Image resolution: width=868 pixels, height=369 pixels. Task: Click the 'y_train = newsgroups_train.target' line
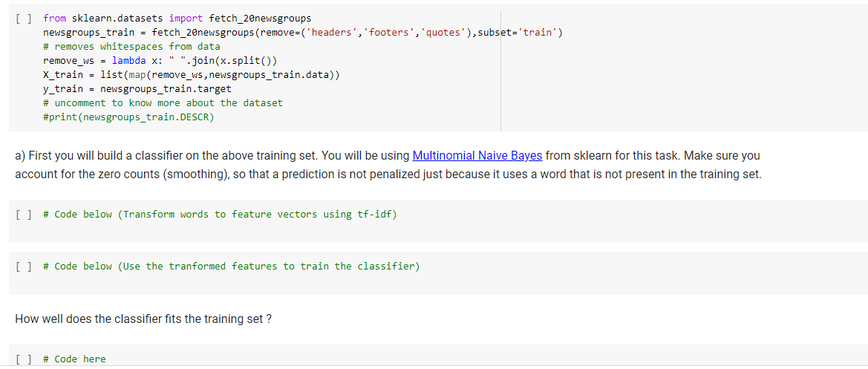coord(137,88)
